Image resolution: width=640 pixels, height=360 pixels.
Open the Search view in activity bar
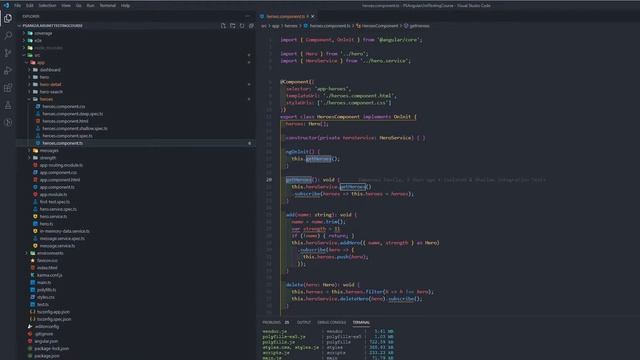coord(8,36)
